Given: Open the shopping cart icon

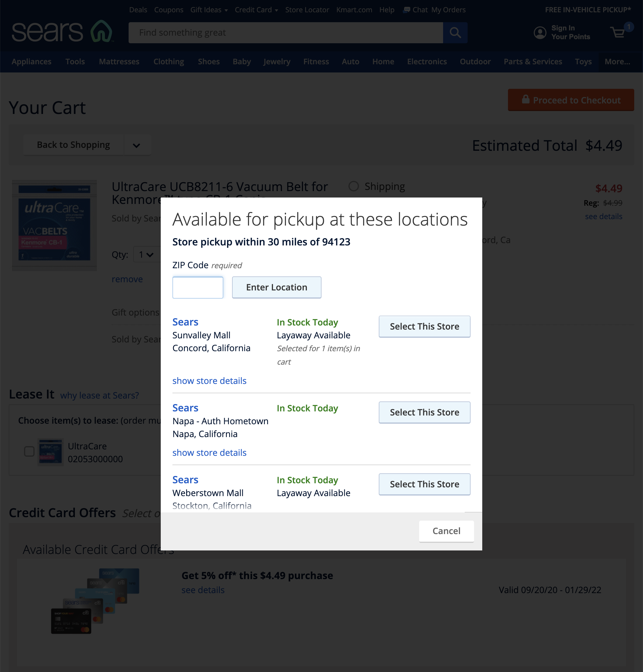Looking at the screenshot, I should (x=619, y=32).
